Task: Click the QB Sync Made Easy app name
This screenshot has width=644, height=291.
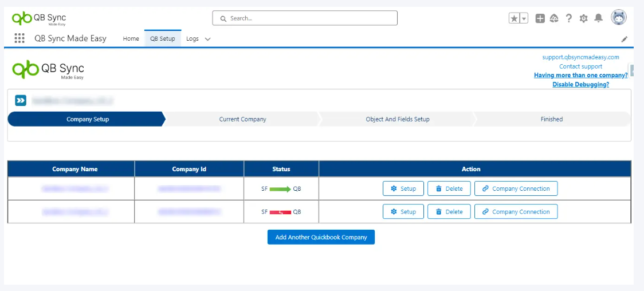Action: pos(70,38)
